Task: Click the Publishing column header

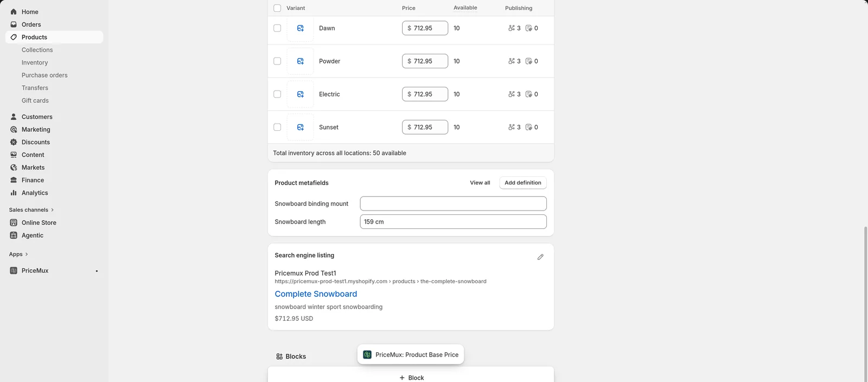Action: click(x=519, y=8)
